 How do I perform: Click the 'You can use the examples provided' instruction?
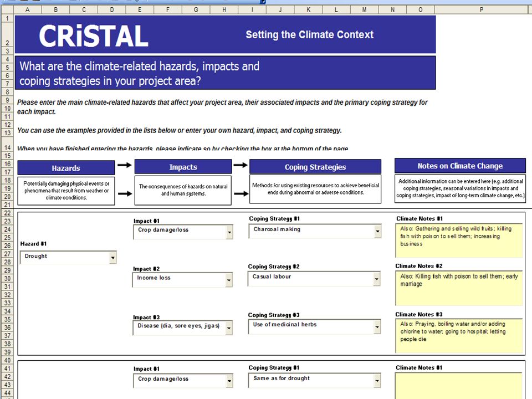[180, 130]
